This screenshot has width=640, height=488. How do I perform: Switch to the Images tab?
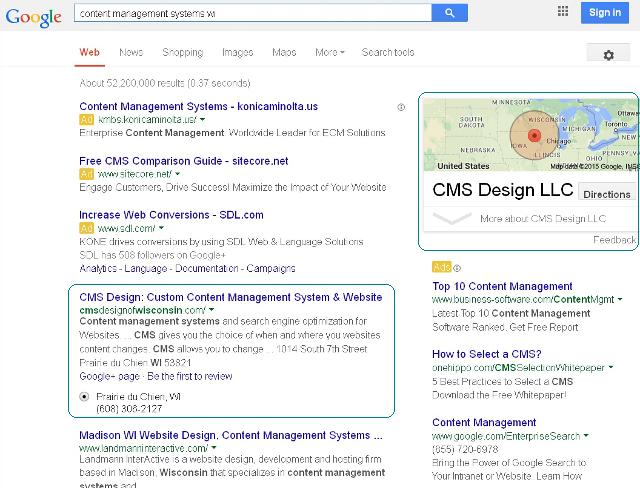pyautogui.click(x=238, y=52)
